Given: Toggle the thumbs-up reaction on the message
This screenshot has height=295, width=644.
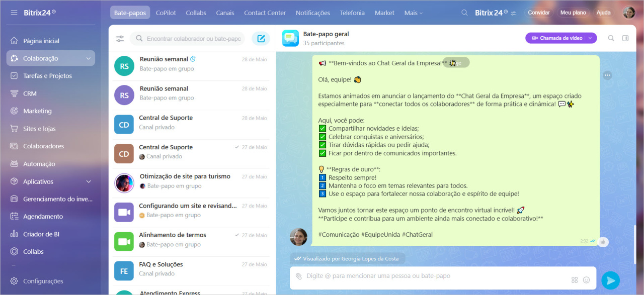Looking at the screenshot, I should [x=603, y=242].
